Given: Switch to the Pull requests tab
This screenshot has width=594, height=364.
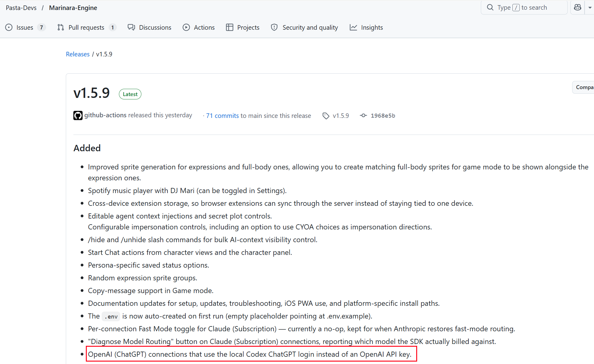Looking at the screenshot, I should (86, 28).
